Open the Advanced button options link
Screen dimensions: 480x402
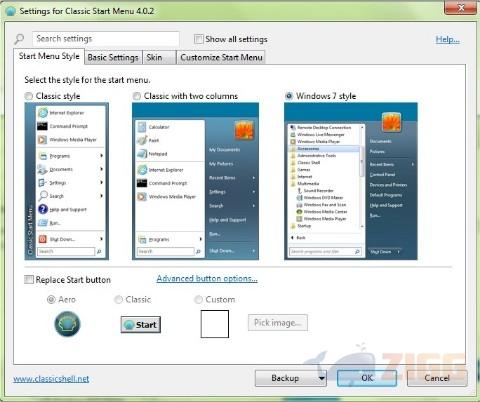207,279
